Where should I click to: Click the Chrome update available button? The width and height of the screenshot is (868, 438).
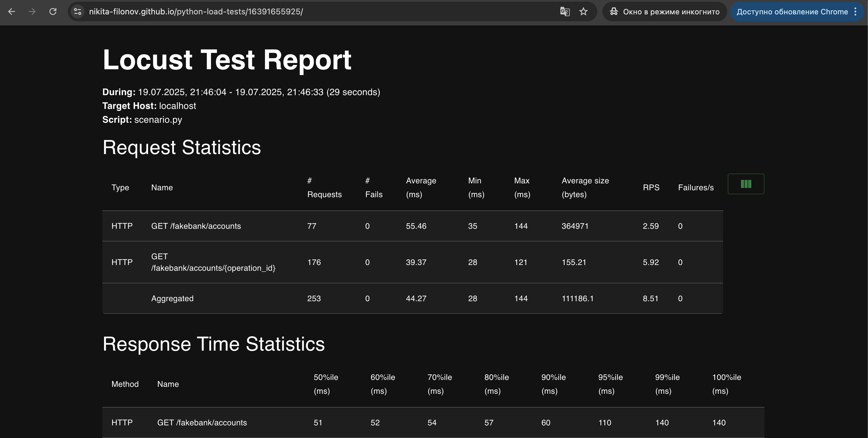[x=792, y=12]
